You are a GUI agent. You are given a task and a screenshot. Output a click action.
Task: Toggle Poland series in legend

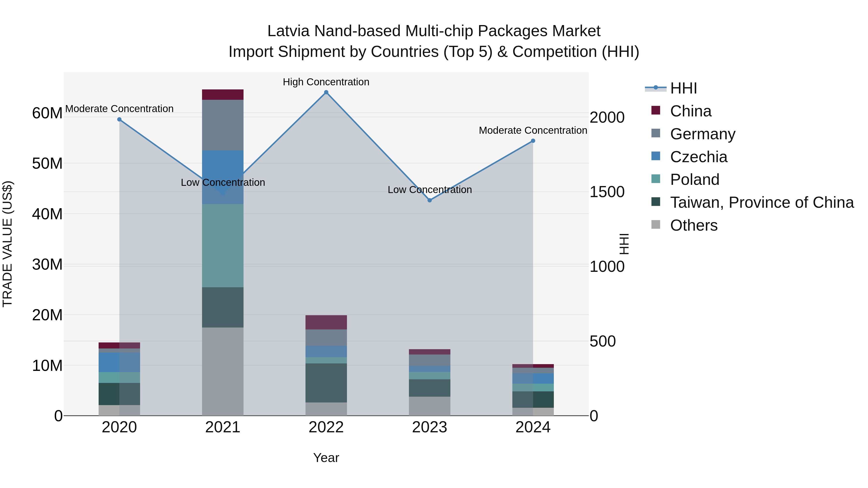(x=685, y=180)
